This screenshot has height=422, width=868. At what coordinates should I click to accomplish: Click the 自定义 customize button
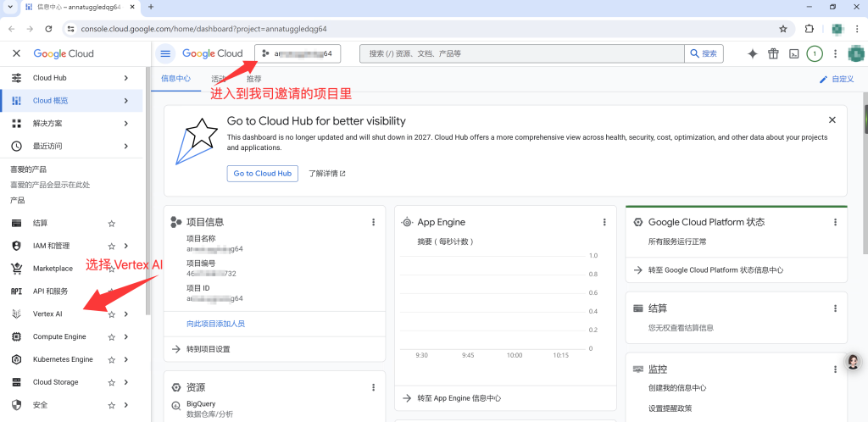point(837,79)
